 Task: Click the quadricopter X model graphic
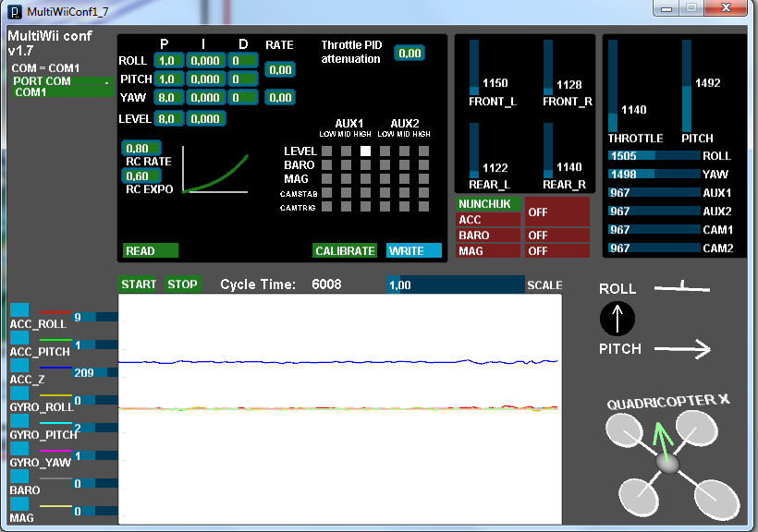point(672,464)
